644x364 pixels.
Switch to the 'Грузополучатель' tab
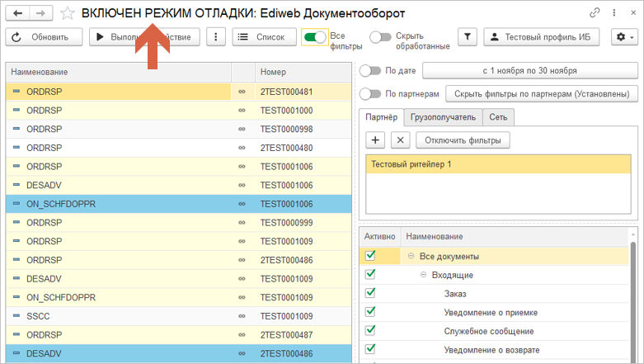pyautogui.click(x=444, y=117)
